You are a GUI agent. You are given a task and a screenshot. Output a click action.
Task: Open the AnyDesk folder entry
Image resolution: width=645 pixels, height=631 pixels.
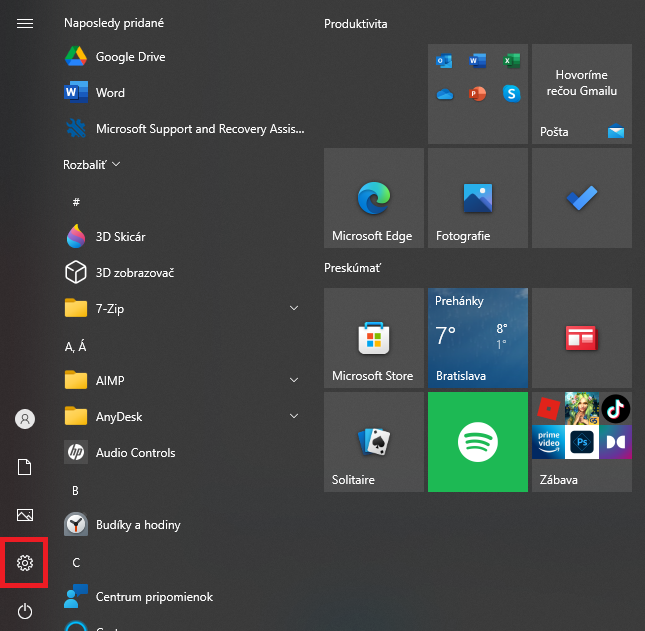pos(183,416)
